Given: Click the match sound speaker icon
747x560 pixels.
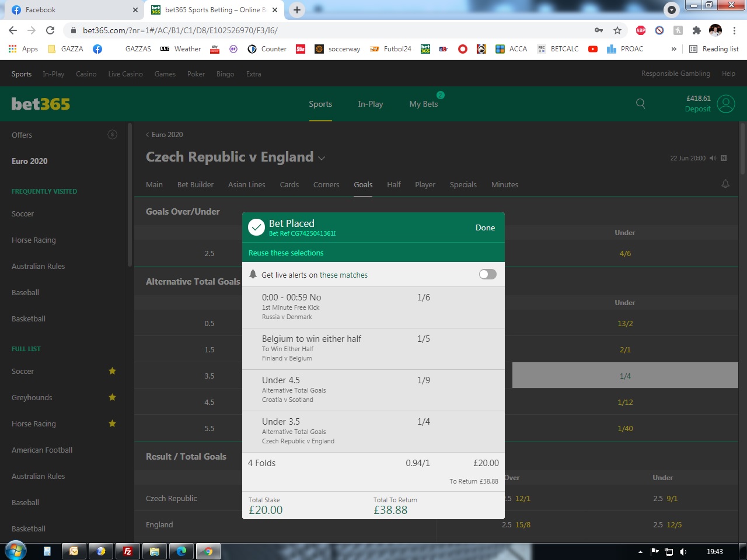Looking at the screenshot, I should 713,158.
